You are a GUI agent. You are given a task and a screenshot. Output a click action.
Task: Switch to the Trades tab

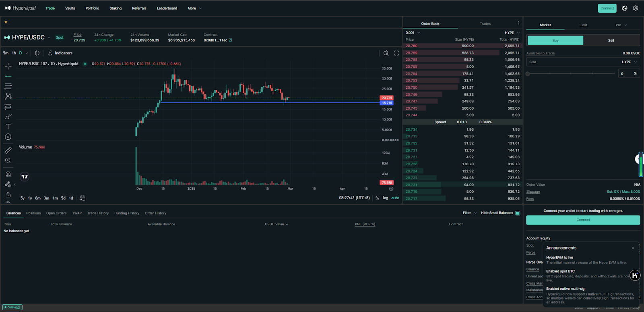pyautogui.click(x=485, y=24)
